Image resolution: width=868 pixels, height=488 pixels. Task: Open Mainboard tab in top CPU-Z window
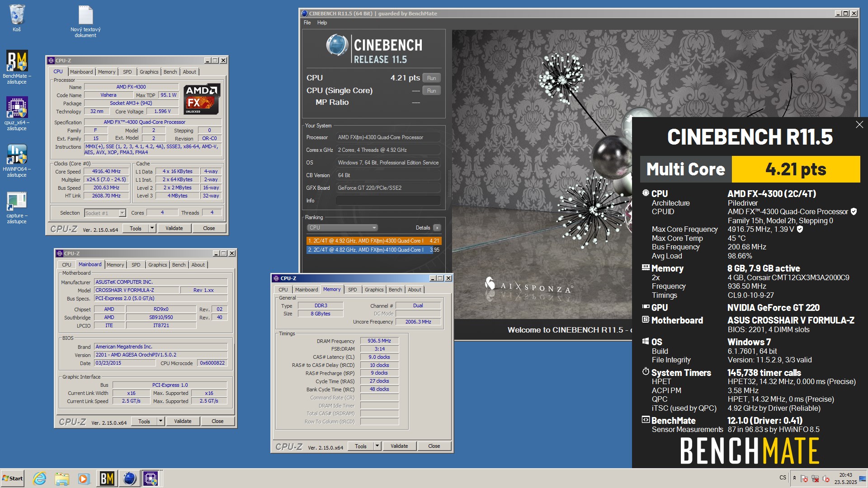click(81, 72)
